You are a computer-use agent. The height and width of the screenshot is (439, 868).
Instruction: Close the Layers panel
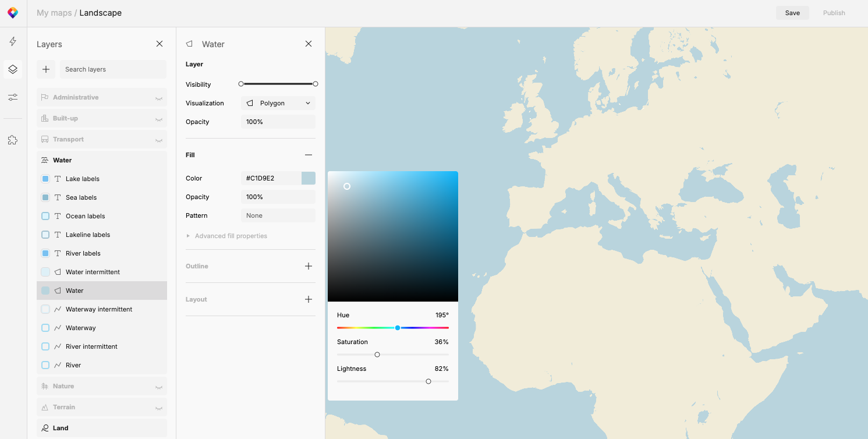[x=160, y=44]
